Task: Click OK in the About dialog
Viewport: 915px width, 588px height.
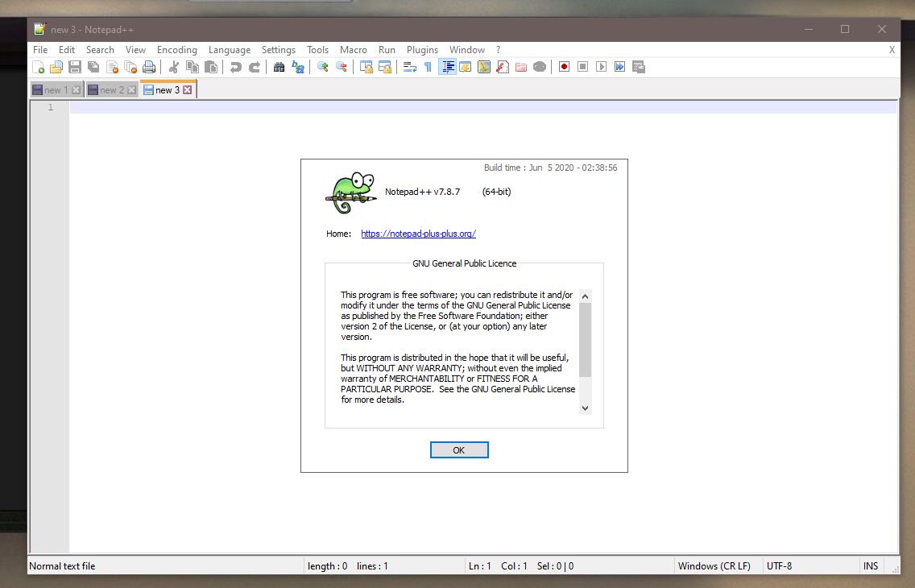Action: point(459,449)
